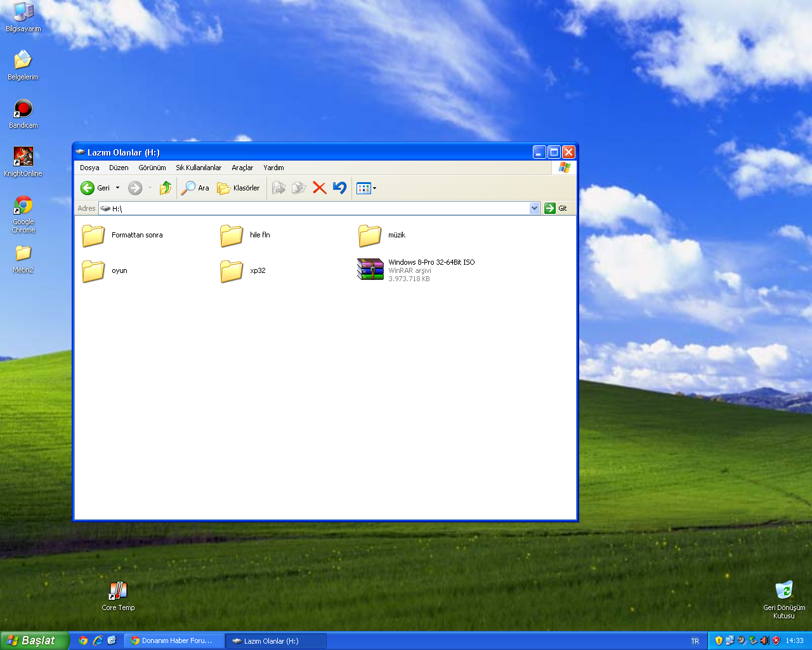Screen dimensions: 812x650
Task: Select the müzik folder
Action: [x=382, y=235]
